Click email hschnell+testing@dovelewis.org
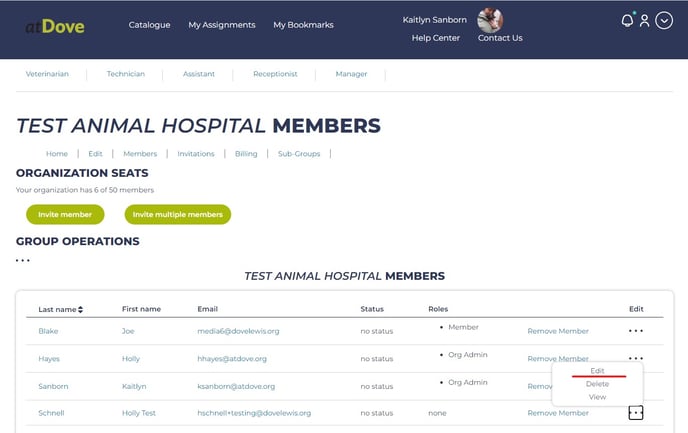 [254, 413]
